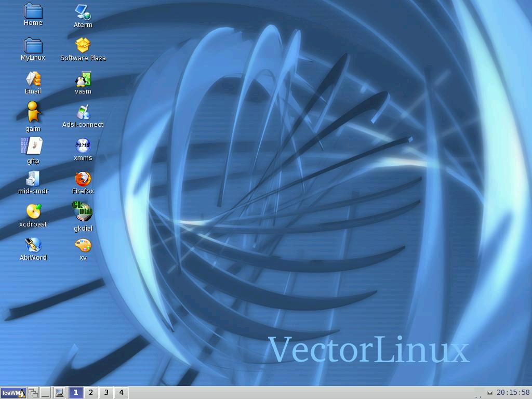
Task: Open the gaim messenger icon
Action: click(33, 112)
